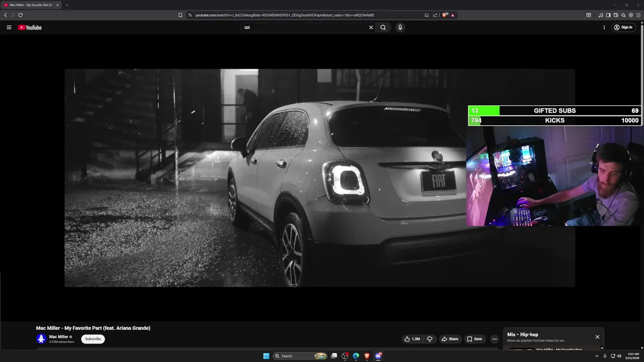Click the taskbar Search box
Screen dimensions: 644x362
[300, 356]
